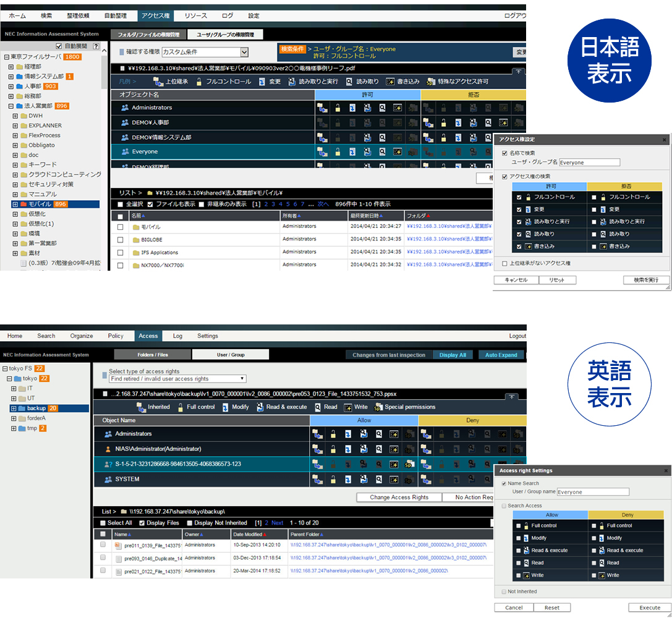Screen dimensions: 672x618
Task: Click the Everyone group icon in Japanese list
Action: (x=125, y=151)
